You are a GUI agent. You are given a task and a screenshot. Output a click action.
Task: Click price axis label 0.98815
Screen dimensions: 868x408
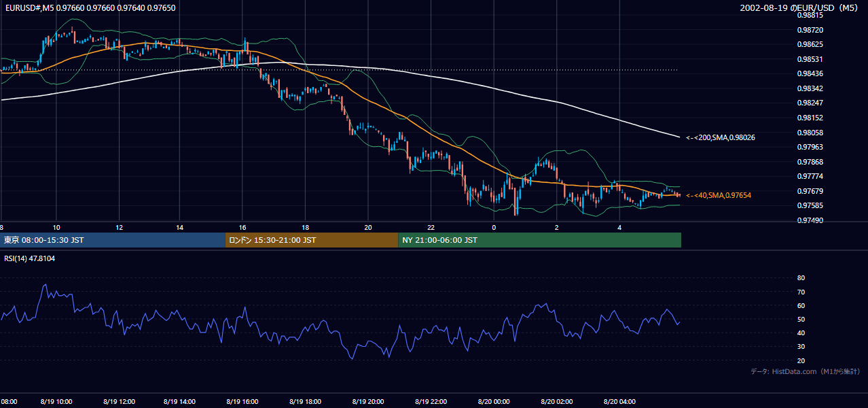[810, 15]
